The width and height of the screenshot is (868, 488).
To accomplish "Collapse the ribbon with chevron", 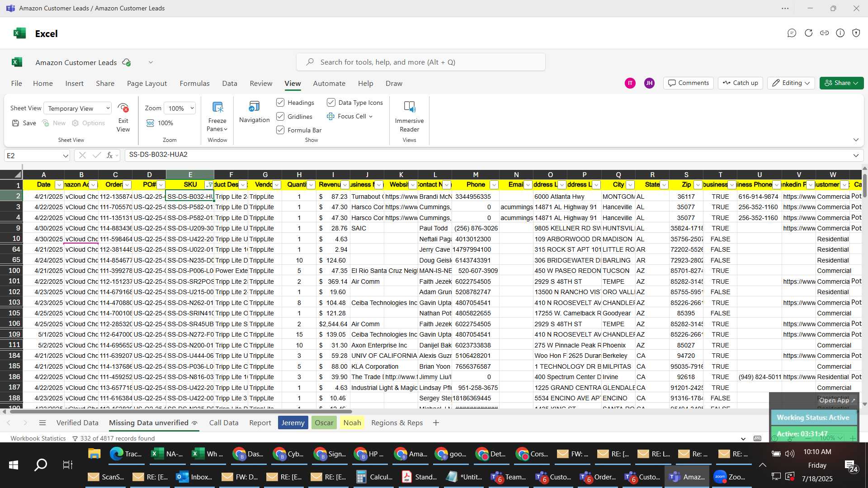I will click(x=856, y=140).
